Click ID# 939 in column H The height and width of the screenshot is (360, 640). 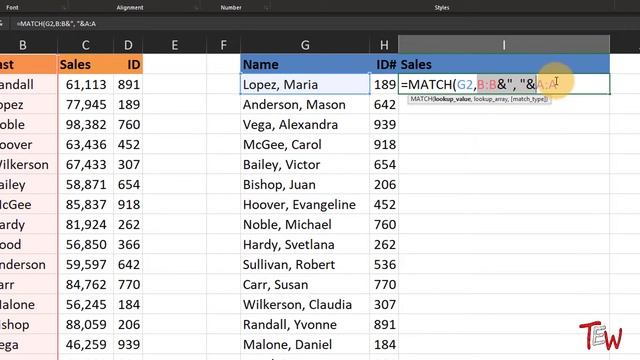tap(384, 124)
